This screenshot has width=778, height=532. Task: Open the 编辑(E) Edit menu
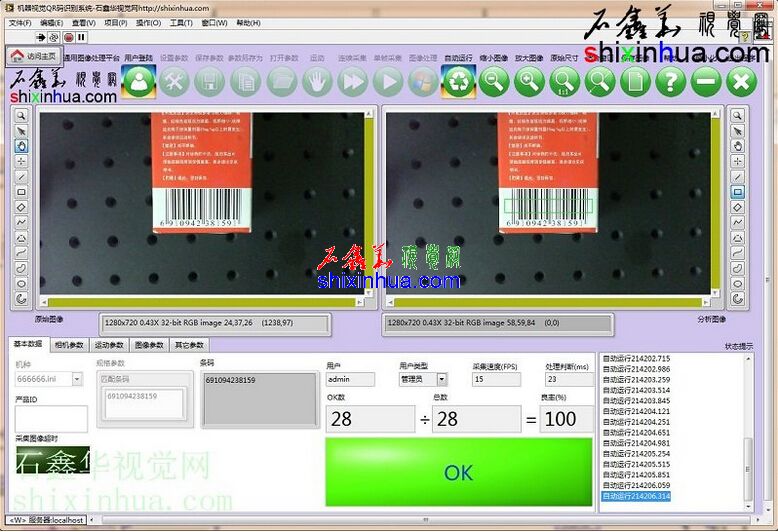[52, 23]
